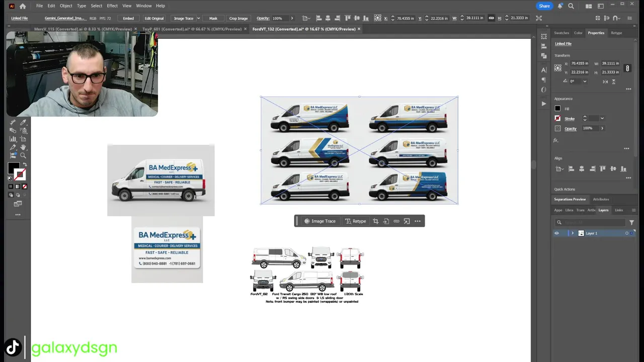Open the notifications bell icon
This screenshot has width=644, height=362.
[560, 6]
